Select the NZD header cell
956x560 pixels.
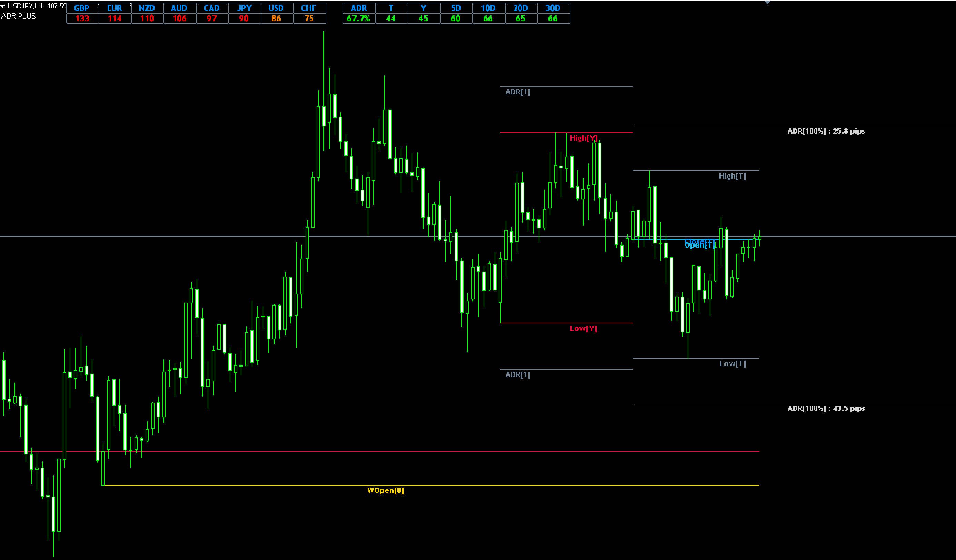147,8
